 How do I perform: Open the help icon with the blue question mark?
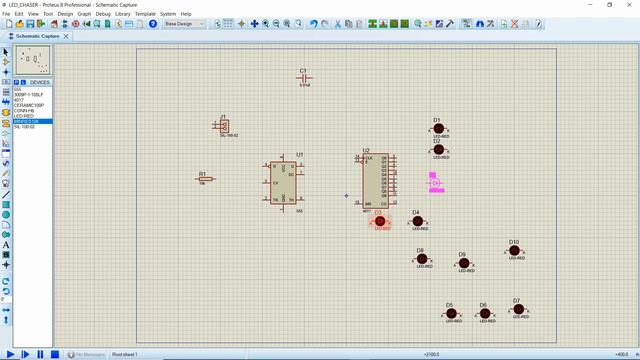(153, 24)
